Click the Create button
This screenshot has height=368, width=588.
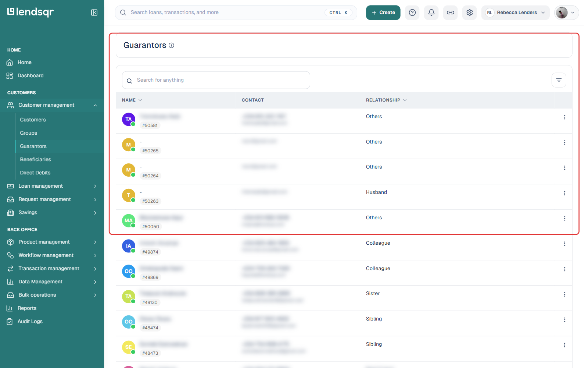click(383, 13)
